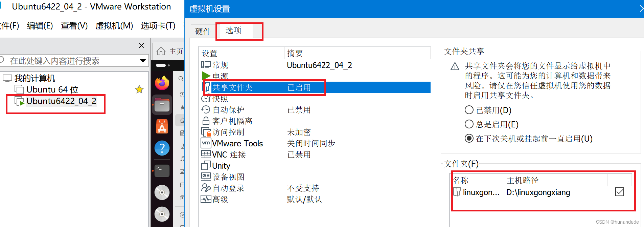Select the Unity settings row
The image size is (644, 227).
(x=315, y=166)
